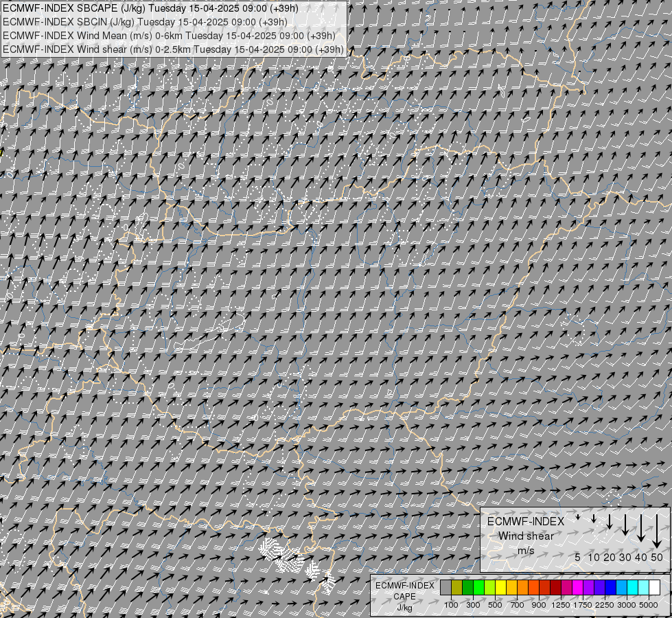Click the pale cyan CAPE swatch

click(x=643, y=588)
